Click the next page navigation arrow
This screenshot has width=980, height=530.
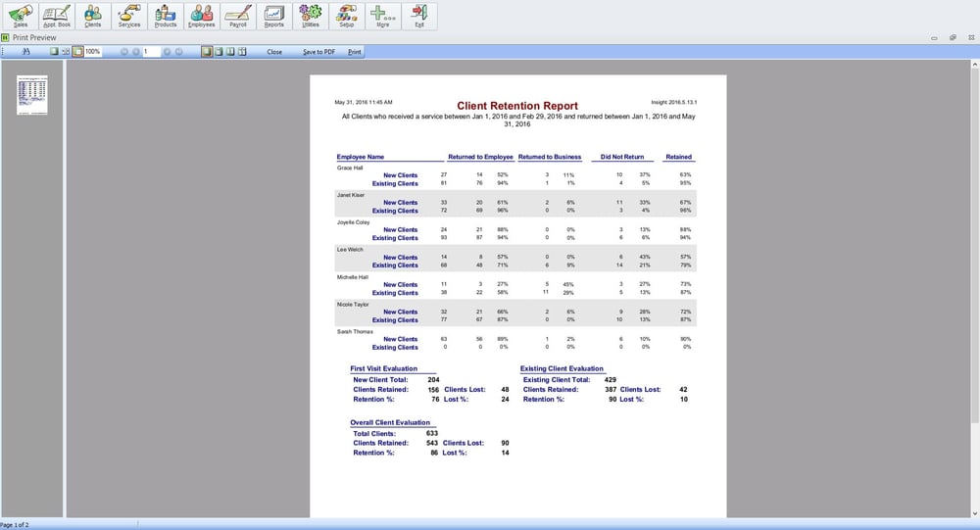(167, 52)
